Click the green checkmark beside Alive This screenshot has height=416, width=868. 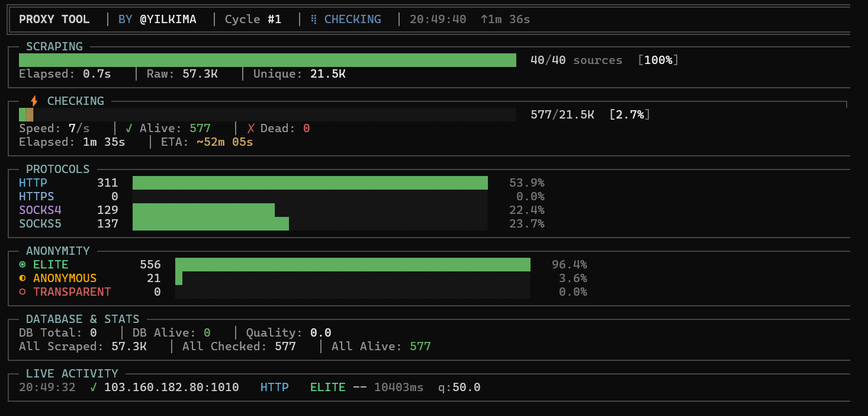point(130,129)
